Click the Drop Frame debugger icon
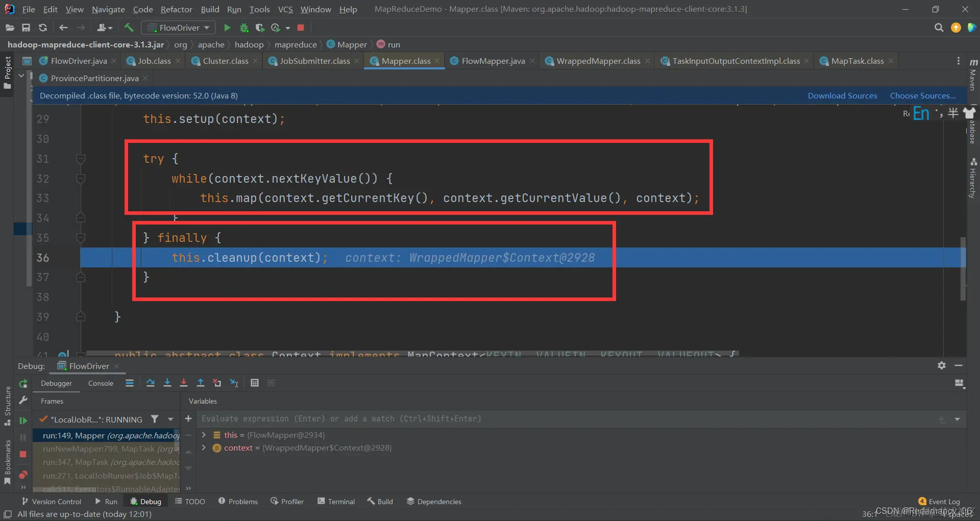The height and width of the screenshot is (521, 980). [x=217, y=383]
